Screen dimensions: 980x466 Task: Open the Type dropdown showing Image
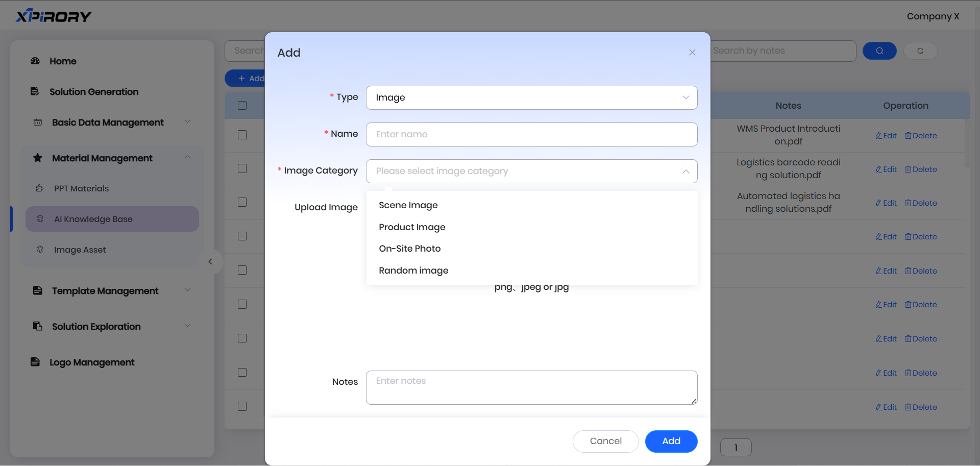click(531, 97)
